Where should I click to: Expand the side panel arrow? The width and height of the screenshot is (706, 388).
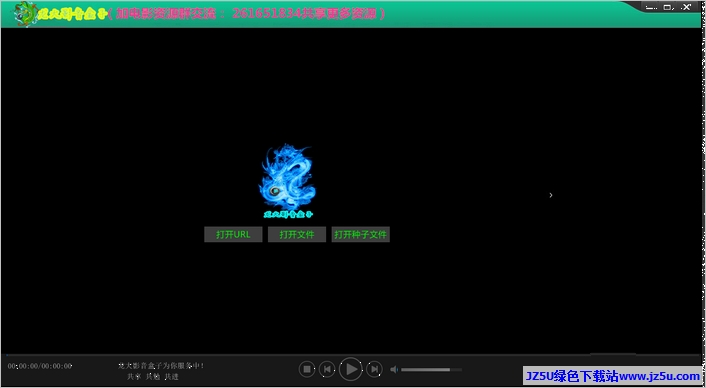pyautogui.click(x=551, y=195)
